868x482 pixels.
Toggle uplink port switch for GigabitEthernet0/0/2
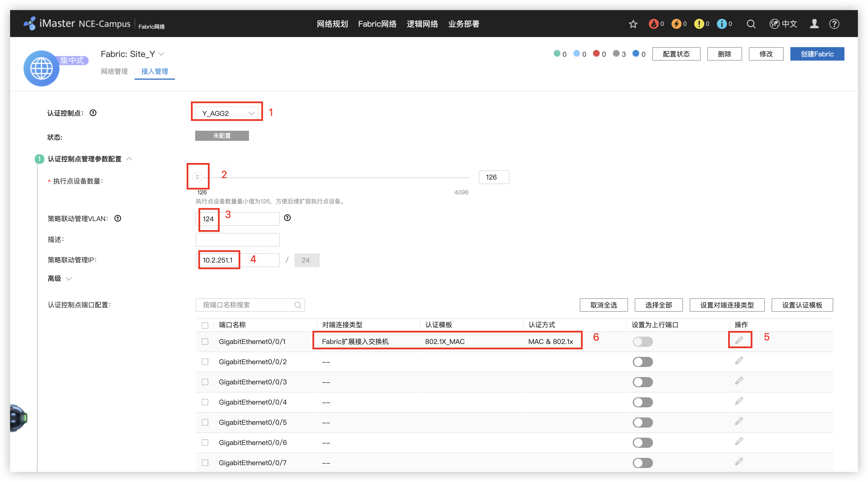click(x=643, y=362)
